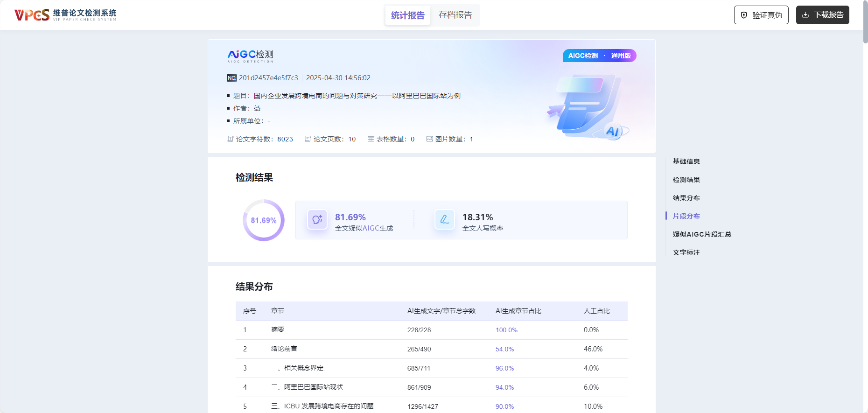Screen dimensions: 868x413
Task: Jump to 结果分布 in side navigation
Action: (686, 198)
